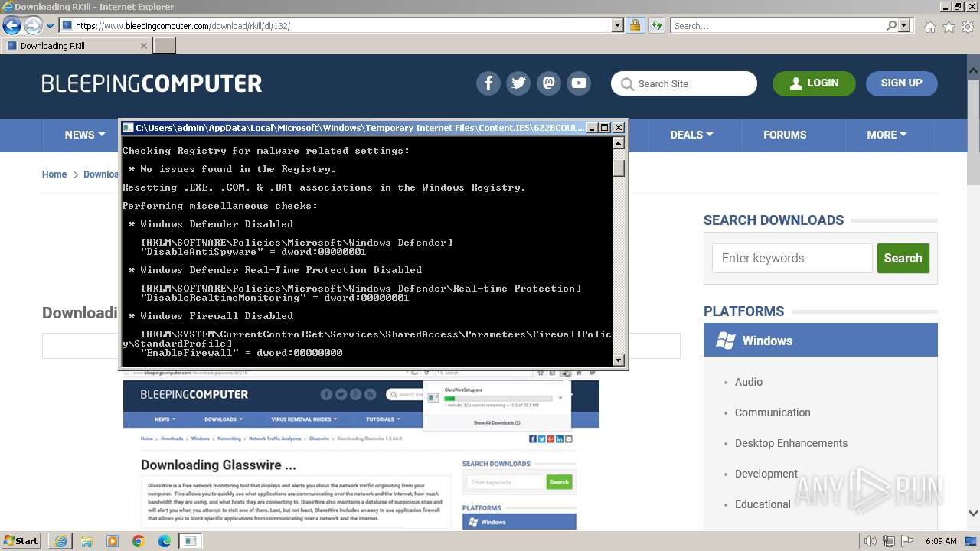Screen dimensions: 980x551
Task: Open the Desktop Enhancements category link
Action: point(791,443)
